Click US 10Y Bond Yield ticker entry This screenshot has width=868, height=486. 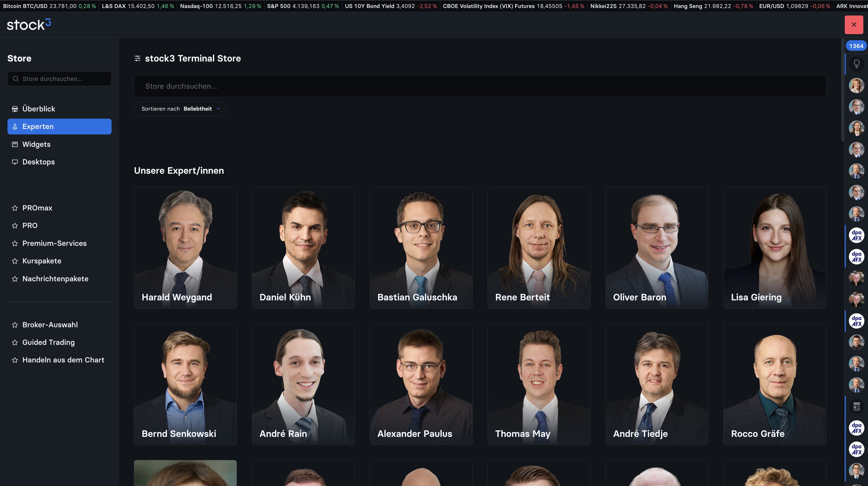(391, 6)
